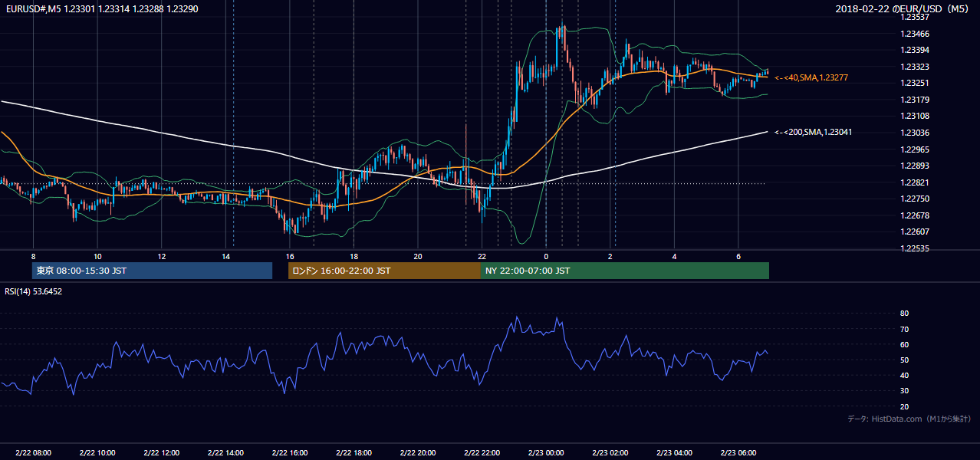980x460 pixels.
Task: Click price axis value 1.22535
Action: tap(915, 248)
